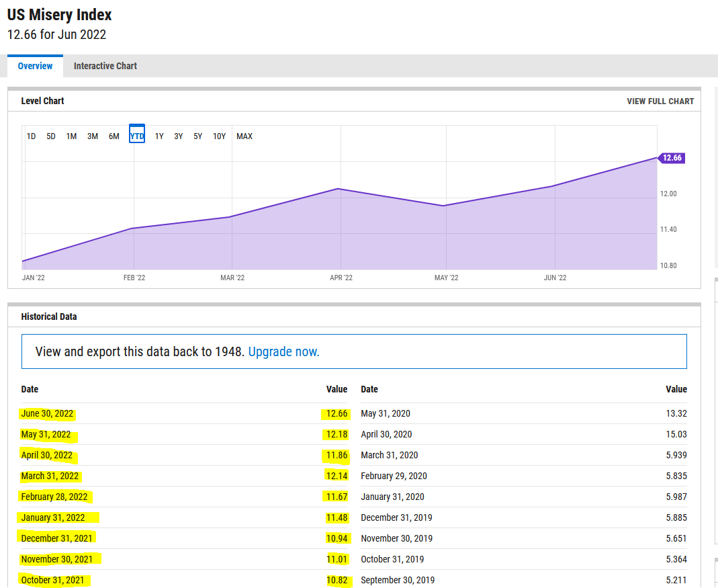Click the Upgrade now link
Image resolution: width=718 pixels, height=588 pixels.
point(284,351)
